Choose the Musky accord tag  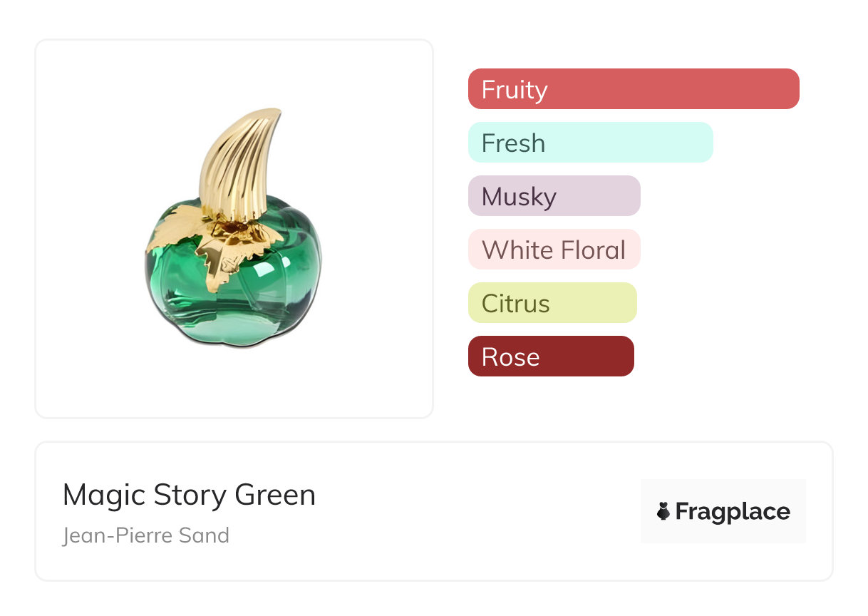click(554, 196)
